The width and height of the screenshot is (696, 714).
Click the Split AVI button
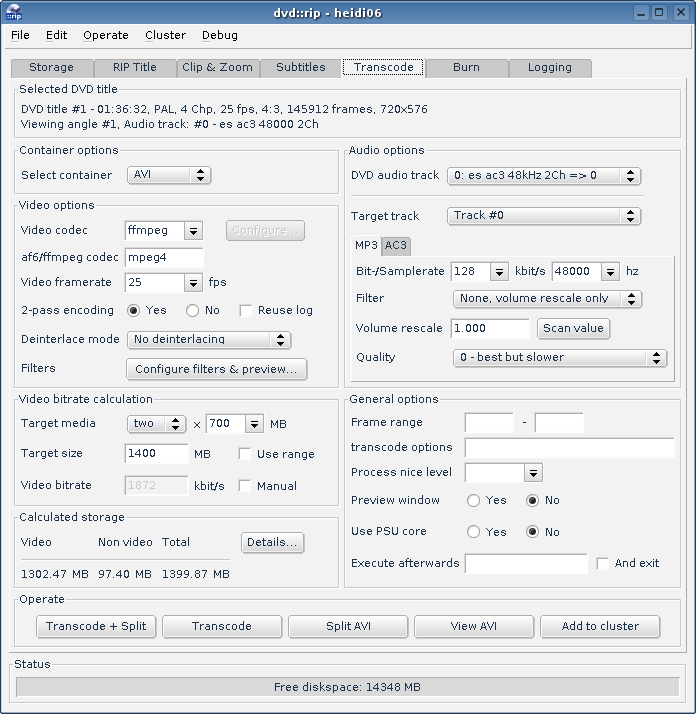click(x=348, y=627)
